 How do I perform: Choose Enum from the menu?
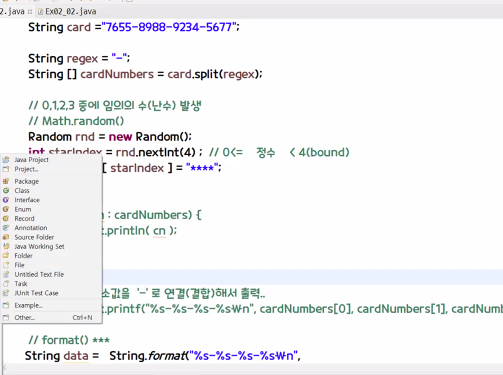pos(23,209)
